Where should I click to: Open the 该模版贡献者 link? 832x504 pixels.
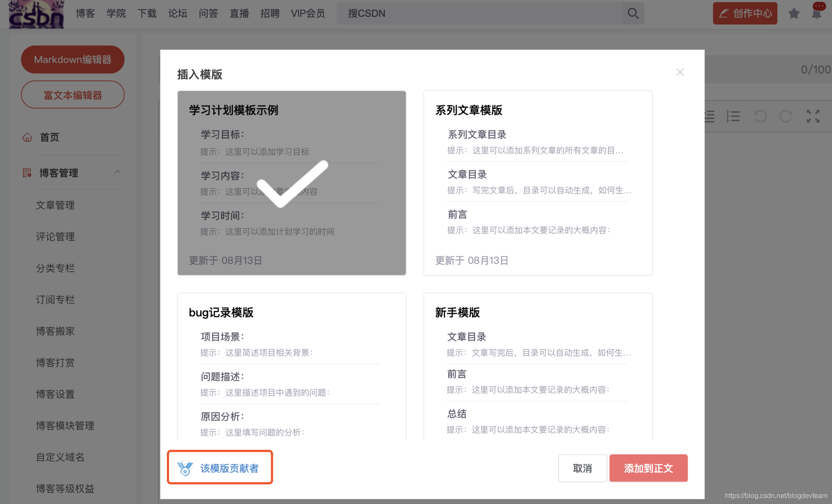tap(229, 468)
